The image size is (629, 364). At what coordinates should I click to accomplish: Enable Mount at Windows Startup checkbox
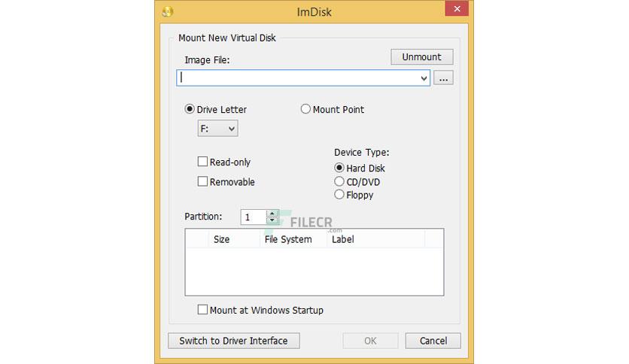tap(202, 310)
